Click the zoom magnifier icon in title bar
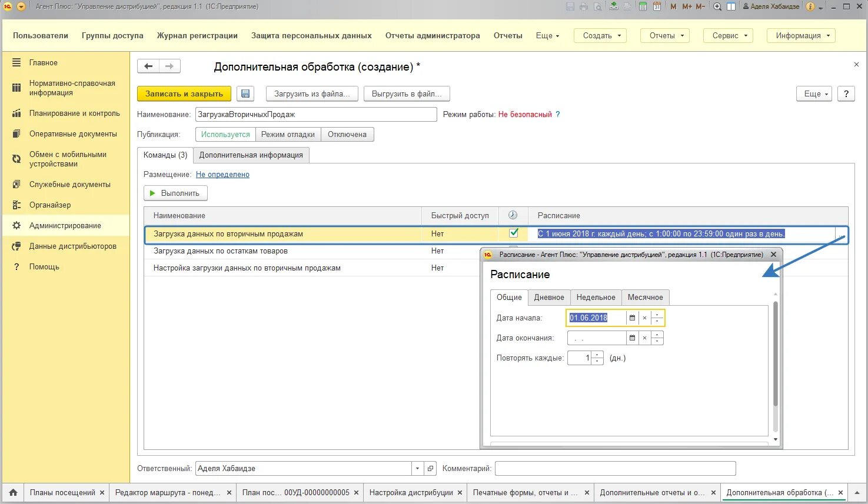The image size is (868, 504). [717, 6]
